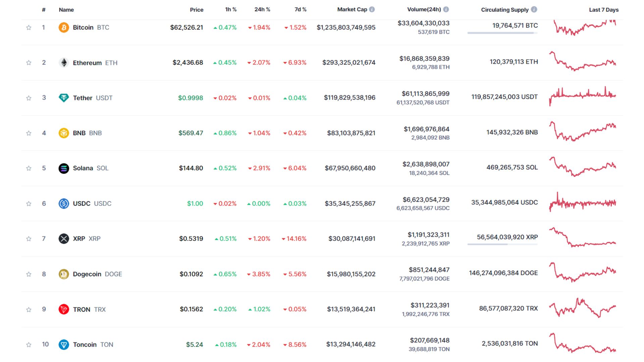Image resolution: width=644 pixels, height=362 pixels.
Task: Click the Dogecoin DOGE logo
Action: click(64, 274)
